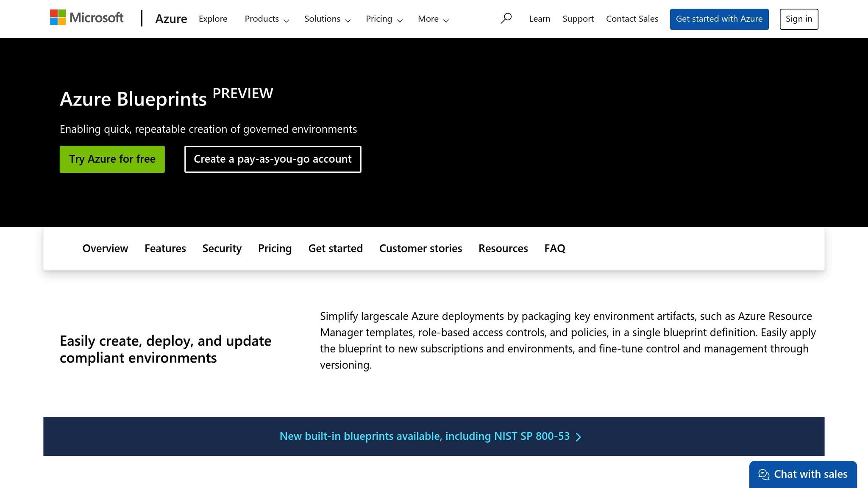This screenshot has height=488, width=868.
Task: Expand the Solutions dropdown menu
Action: 327,19
